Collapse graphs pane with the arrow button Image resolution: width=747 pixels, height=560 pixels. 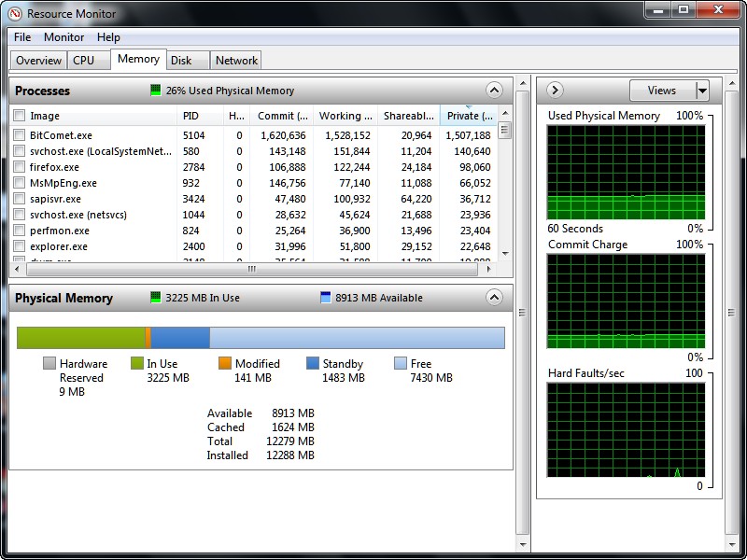[555, 90]
